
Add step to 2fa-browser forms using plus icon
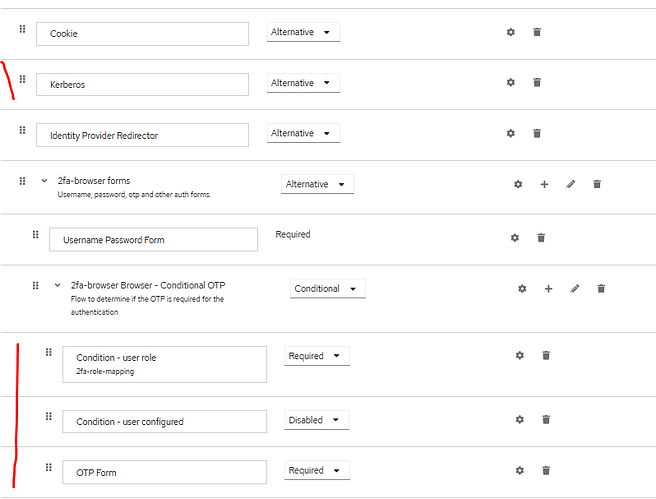pos(544,184)
